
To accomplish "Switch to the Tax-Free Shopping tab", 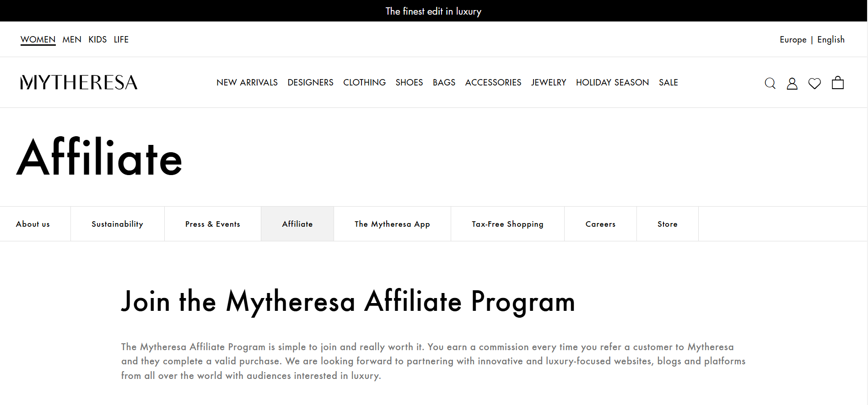I will (508, 224).
